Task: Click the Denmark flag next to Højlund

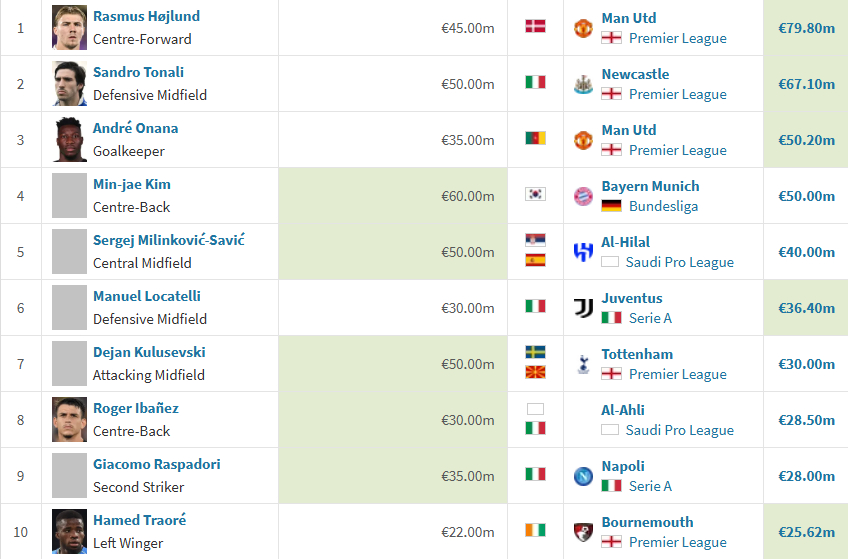Action: pyautogui.click(x=535, y=26)
